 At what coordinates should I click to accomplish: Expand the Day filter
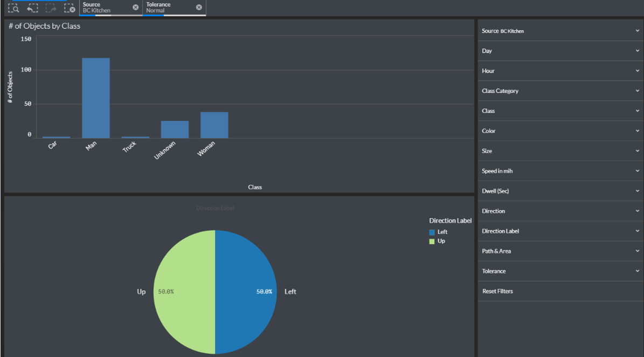click(x=560, y=51)
